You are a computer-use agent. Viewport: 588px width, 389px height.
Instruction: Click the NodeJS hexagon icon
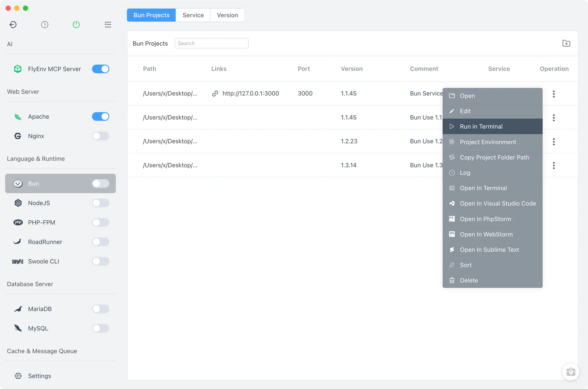pyautogui.click(x=18, y=203)
